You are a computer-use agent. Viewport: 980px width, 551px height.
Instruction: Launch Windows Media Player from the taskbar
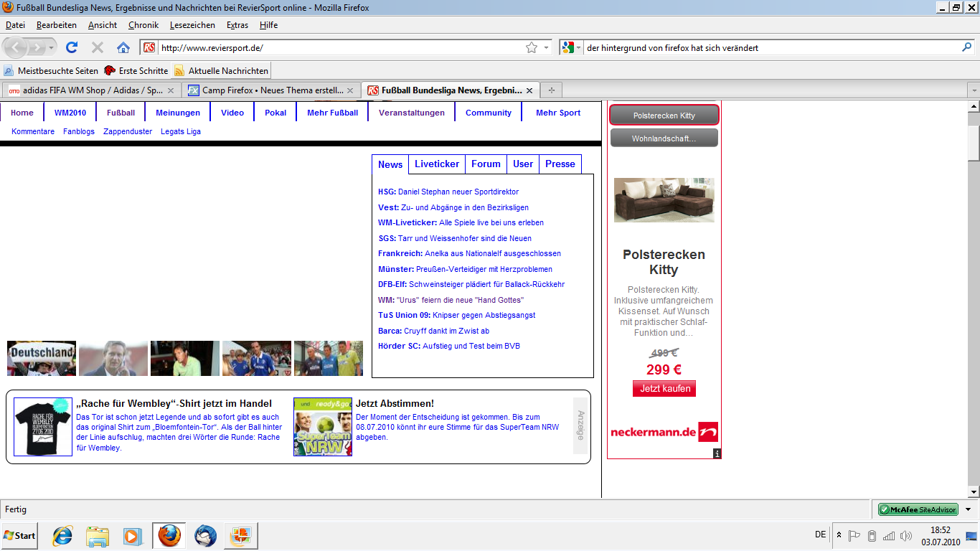click(x=132, y=536)
